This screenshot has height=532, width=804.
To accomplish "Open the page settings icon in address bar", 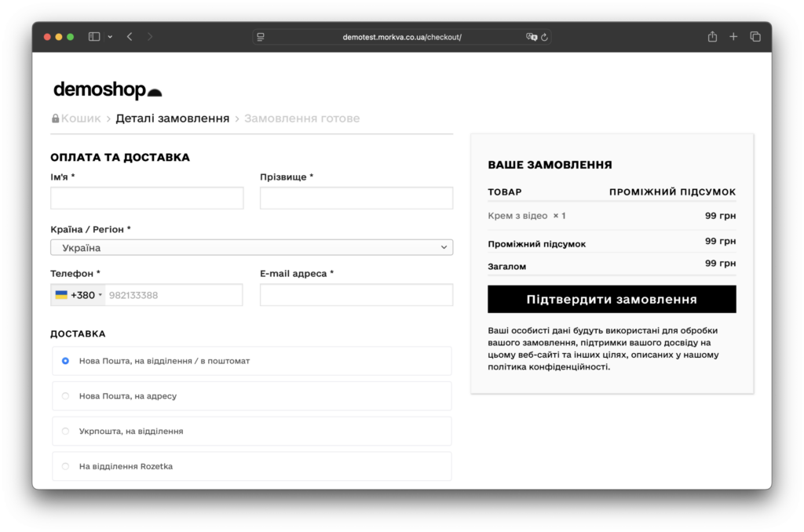I will click(x=261, y=37).
